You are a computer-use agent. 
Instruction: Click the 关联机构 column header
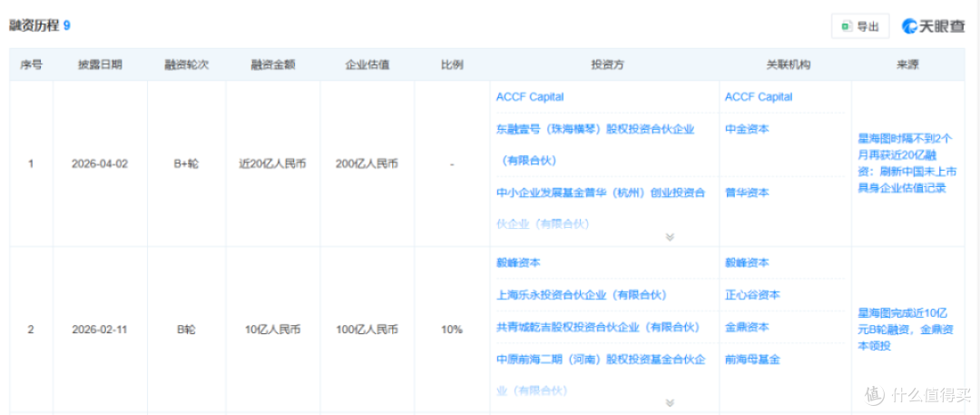(785, 65)
